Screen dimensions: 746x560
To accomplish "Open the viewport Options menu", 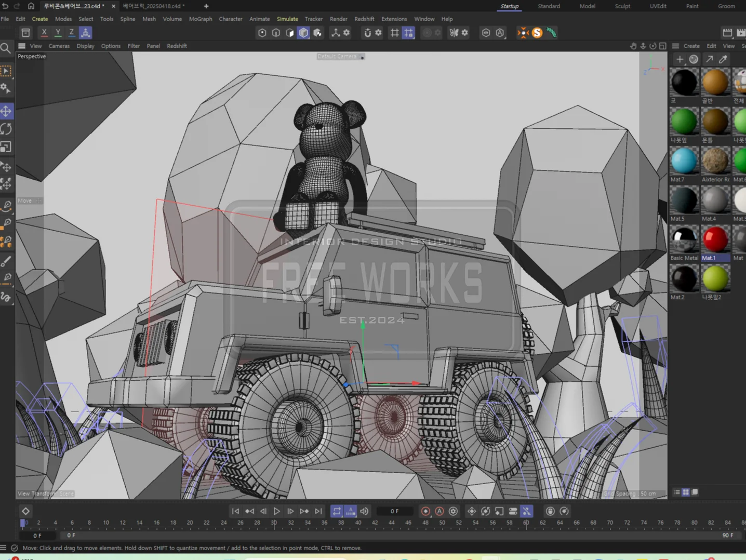I will (111, 46).
